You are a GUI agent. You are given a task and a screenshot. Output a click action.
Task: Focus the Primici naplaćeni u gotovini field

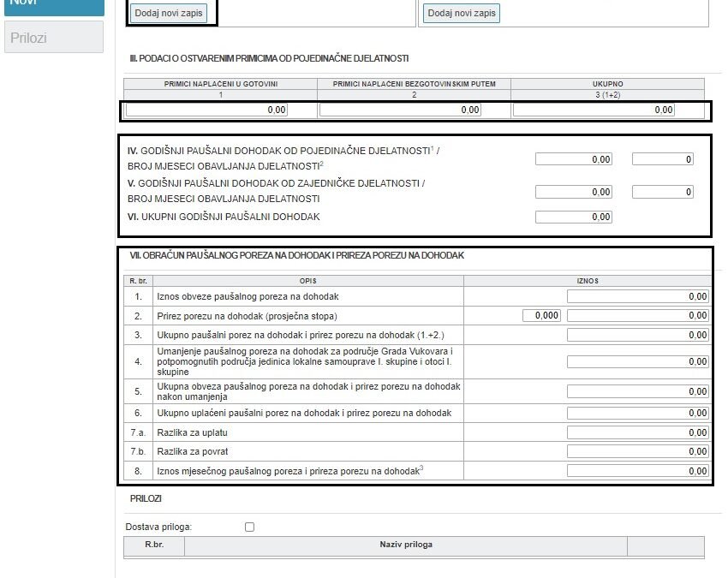(207, 110)
